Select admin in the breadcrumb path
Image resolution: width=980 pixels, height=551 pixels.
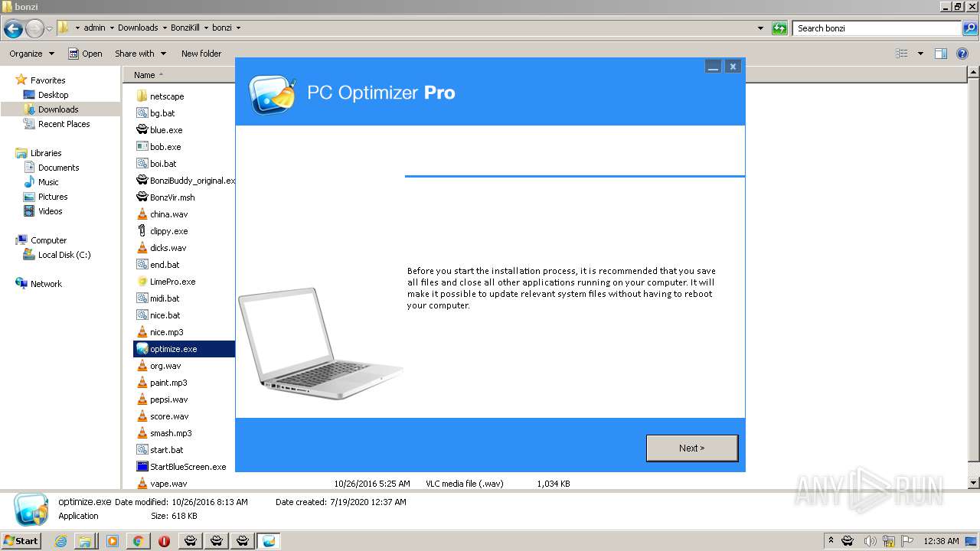(95, 28)
